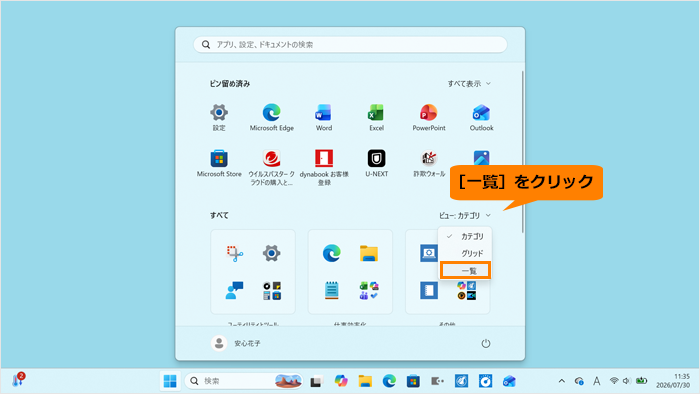Expand more apps group in その他 category
This screenshot has height=394, width=700.
[x=466, y=290]
